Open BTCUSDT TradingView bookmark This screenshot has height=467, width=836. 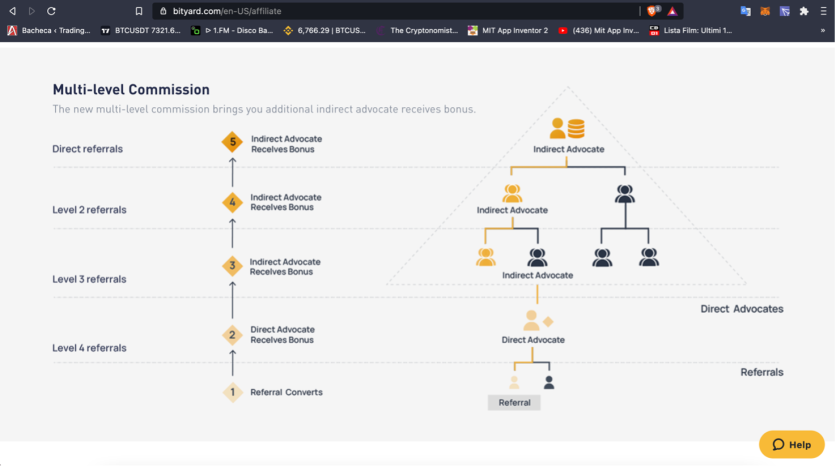click(x=141, y=30)
